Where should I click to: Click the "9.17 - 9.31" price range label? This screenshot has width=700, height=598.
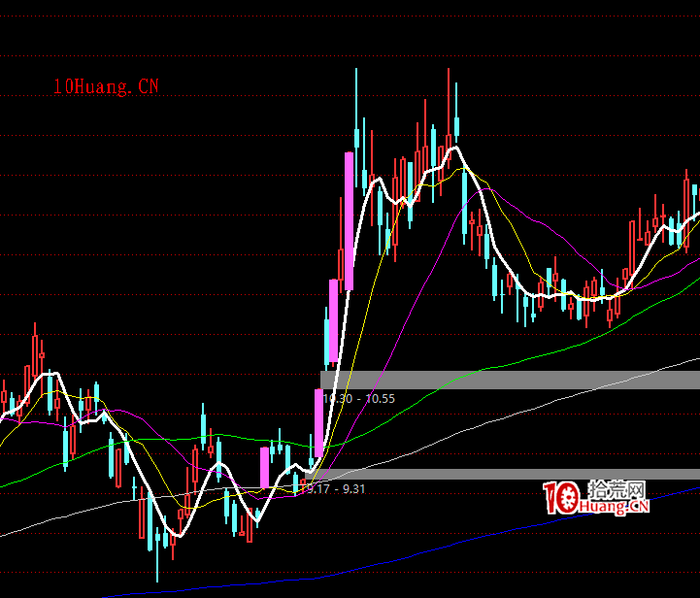336,489
